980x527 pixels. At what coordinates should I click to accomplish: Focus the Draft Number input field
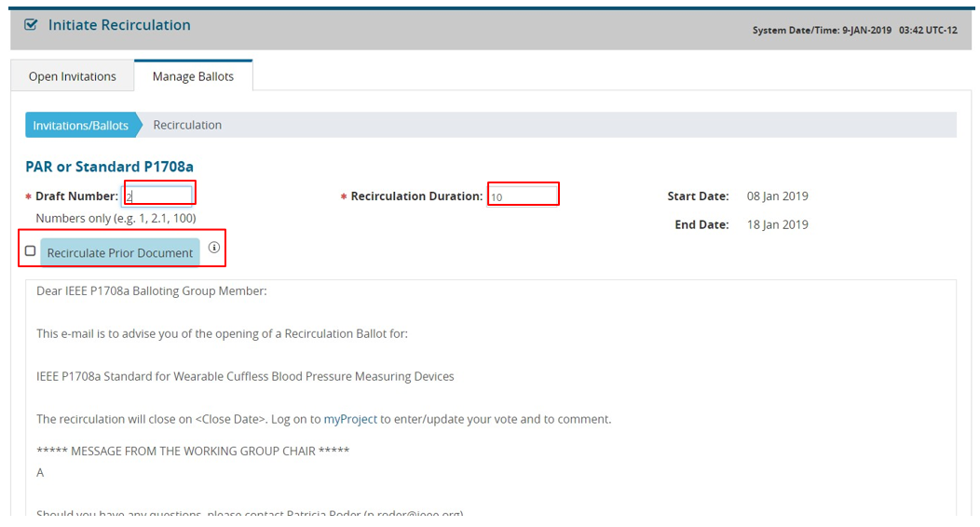158,196
